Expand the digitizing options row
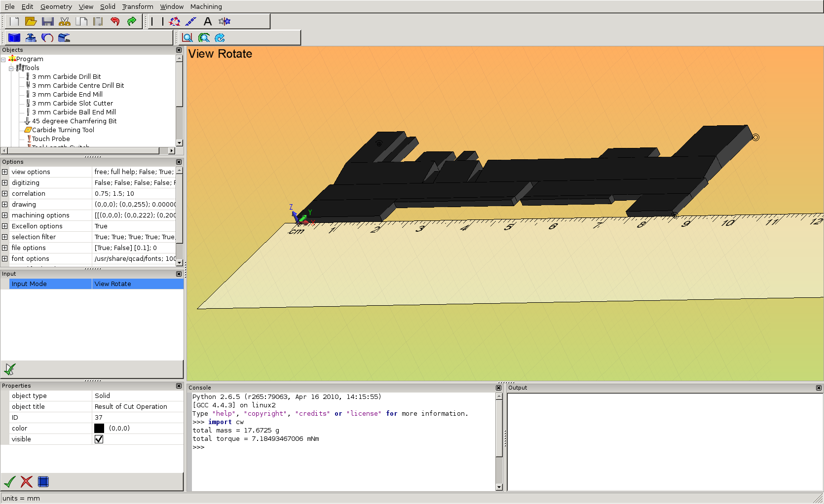The image size is (824, 504). point(5,182)
